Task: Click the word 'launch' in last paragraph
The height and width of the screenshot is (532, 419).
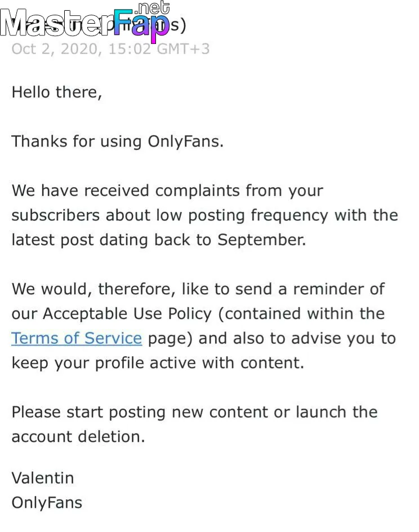Action: [320, 412]
